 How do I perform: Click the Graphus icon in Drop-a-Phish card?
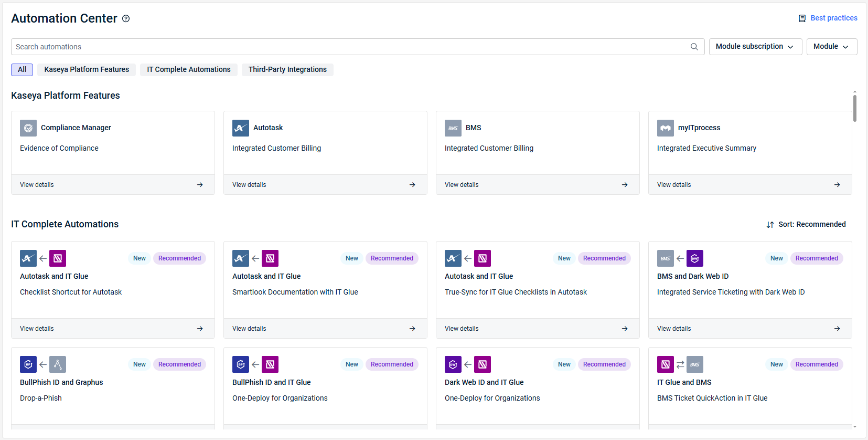click(x=58, y=364)
